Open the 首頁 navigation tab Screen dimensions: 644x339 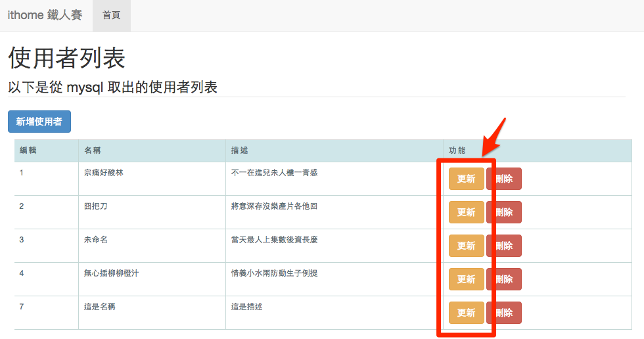[111, 15]
